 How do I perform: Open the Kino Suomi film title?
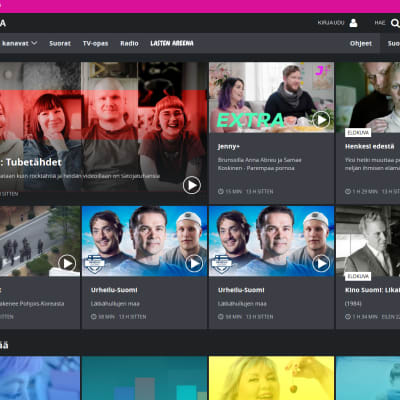(372, 290)
